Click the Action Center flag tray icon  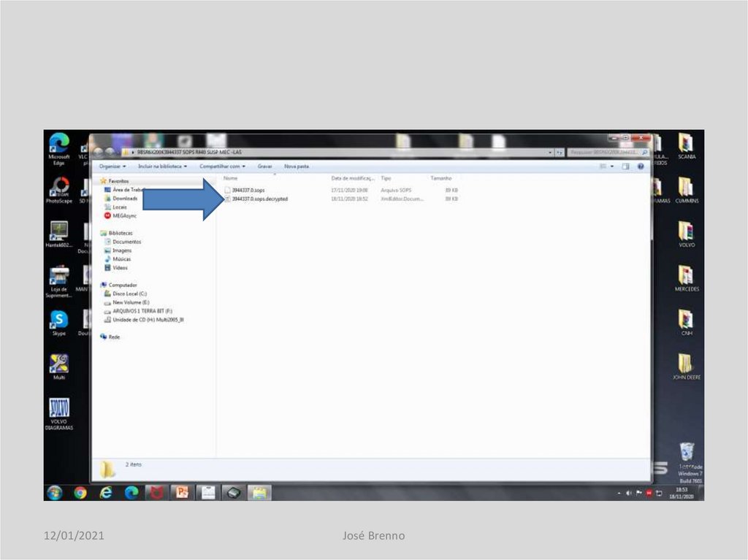click(x=638, y=493)
